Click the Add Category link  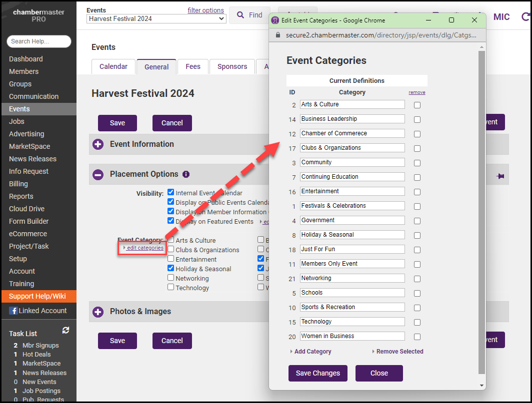[312, 352]
